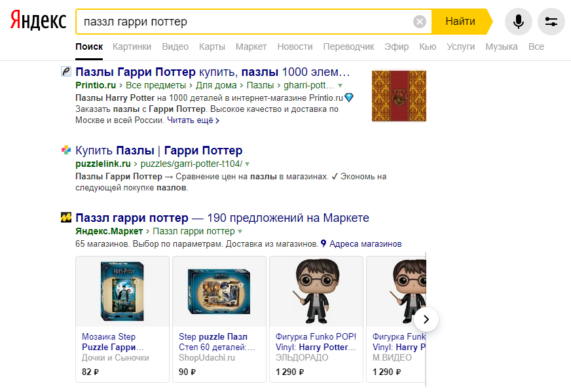Click puzzles/garri-potter-t104/ URL path

(192, 164)
